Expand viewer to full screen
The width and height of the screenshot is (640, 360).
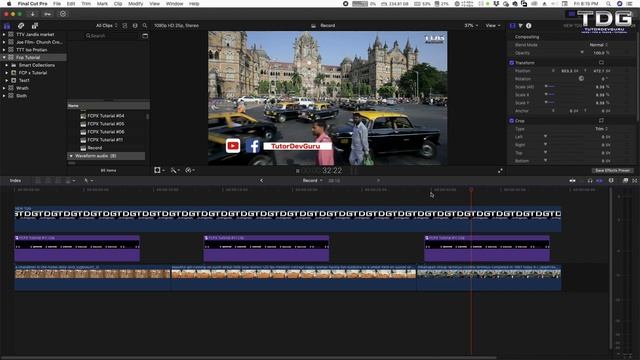tap(500, 171)
